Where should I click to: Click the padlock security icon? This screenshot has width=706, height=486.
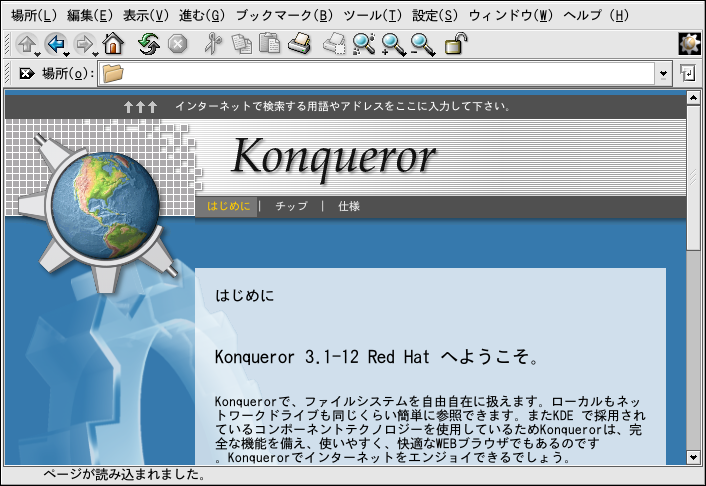click(x=455, y=43)
